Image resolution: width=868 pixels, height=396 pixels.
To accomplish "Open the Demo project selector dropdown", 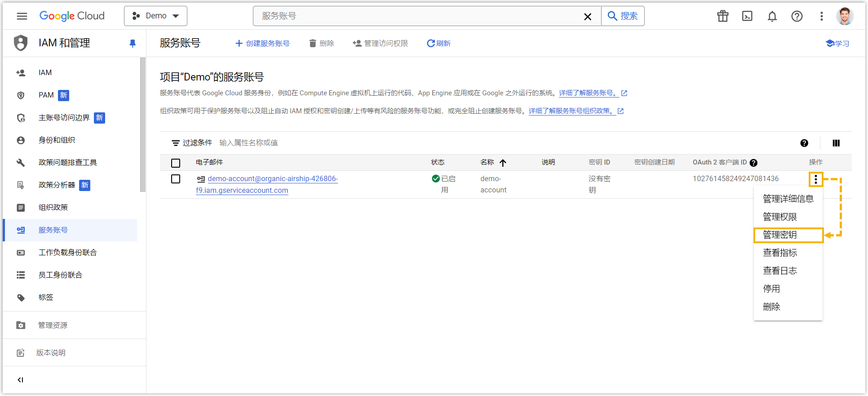I will point(155,16).
